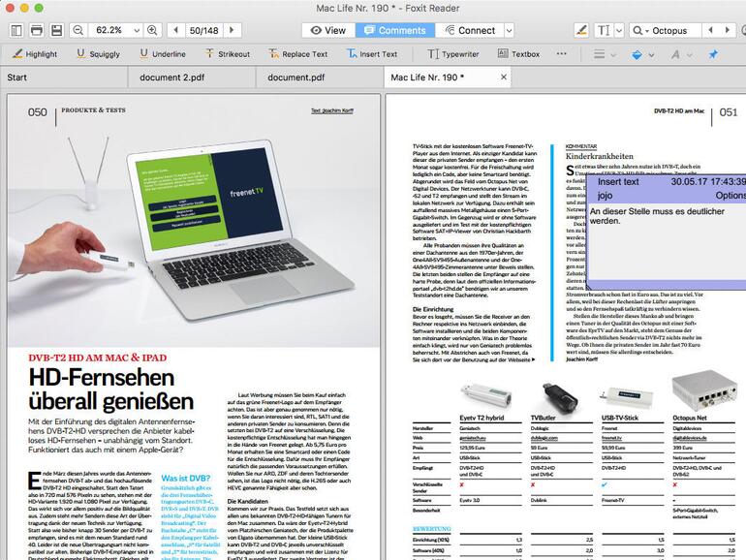Image resolution: width=746 pixels, height=560 pixels.
Task: Open Options in the comment popup
Action: click(730, 196)
